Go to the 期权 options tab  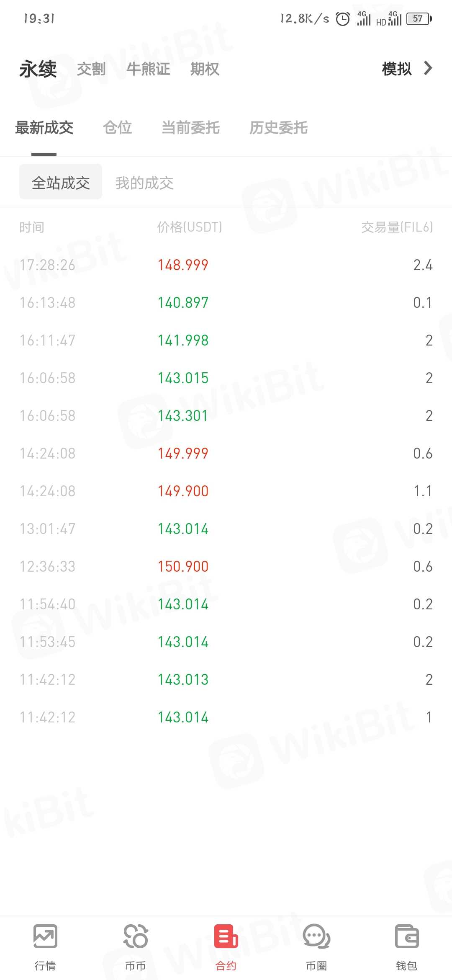point(205,69)
